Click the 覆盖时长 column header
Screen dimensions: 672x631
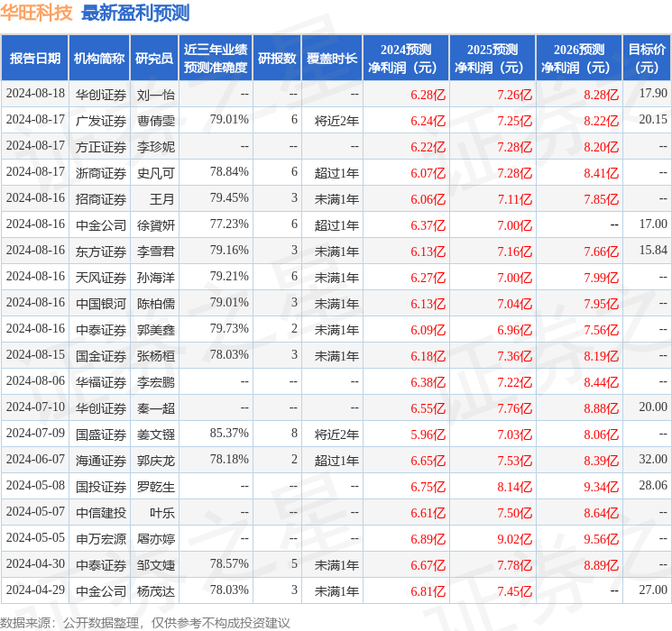[x=332, y=59]
